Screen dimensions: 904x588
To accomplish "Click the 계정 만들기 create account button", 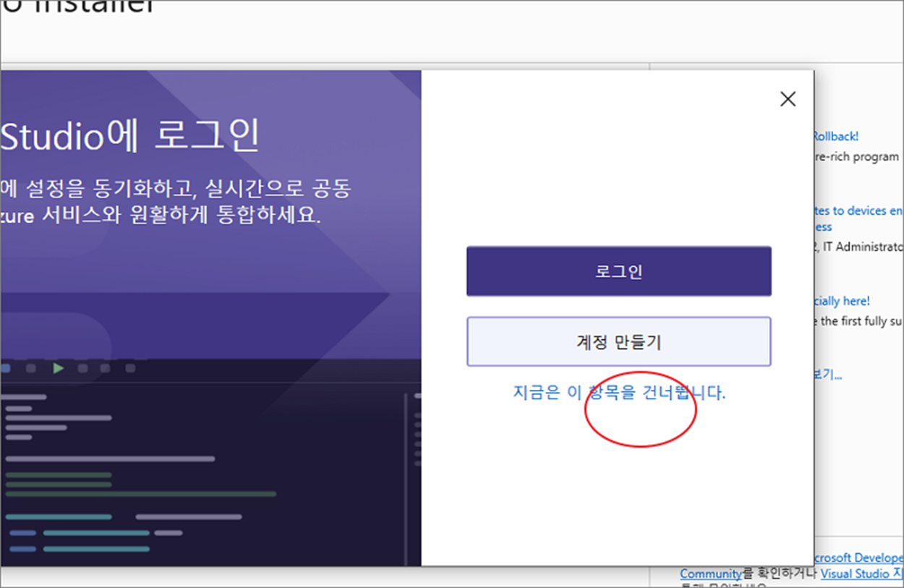I will pos(618,341).
